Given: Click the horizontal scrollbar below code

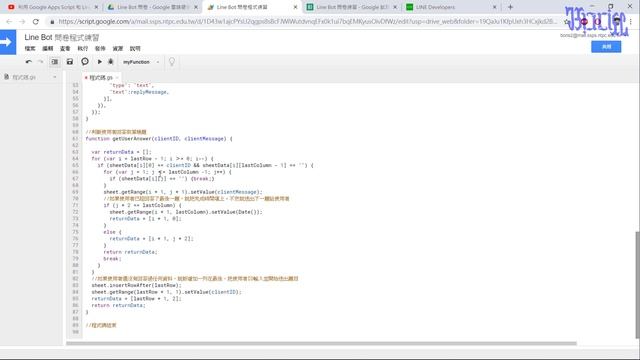Looking at the screenshot, I should (x=321, y=343).
